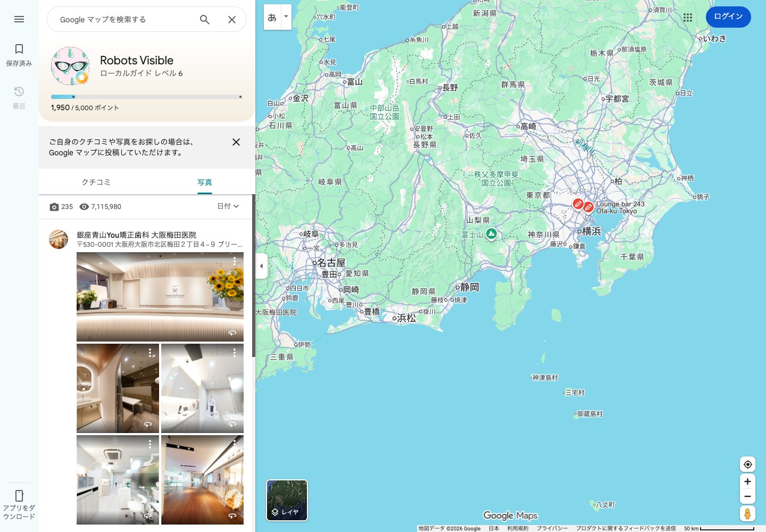
Task: Click the ログイン button
Action: 728,16
